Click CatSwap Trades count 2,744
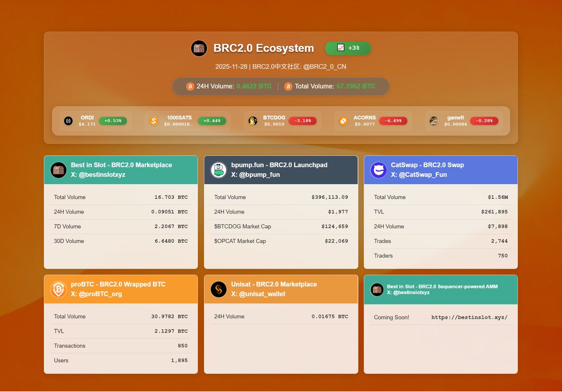Viewport: 562px width, 392px height. point(500,241)
